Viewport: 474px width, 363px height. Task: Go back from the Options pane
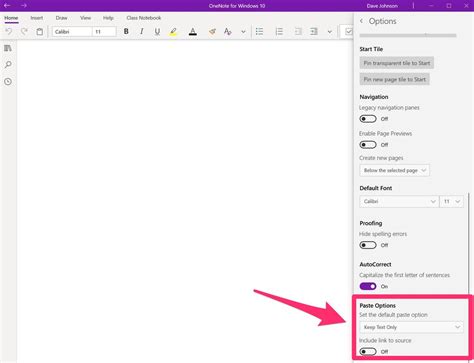click(x=362, y=21)
